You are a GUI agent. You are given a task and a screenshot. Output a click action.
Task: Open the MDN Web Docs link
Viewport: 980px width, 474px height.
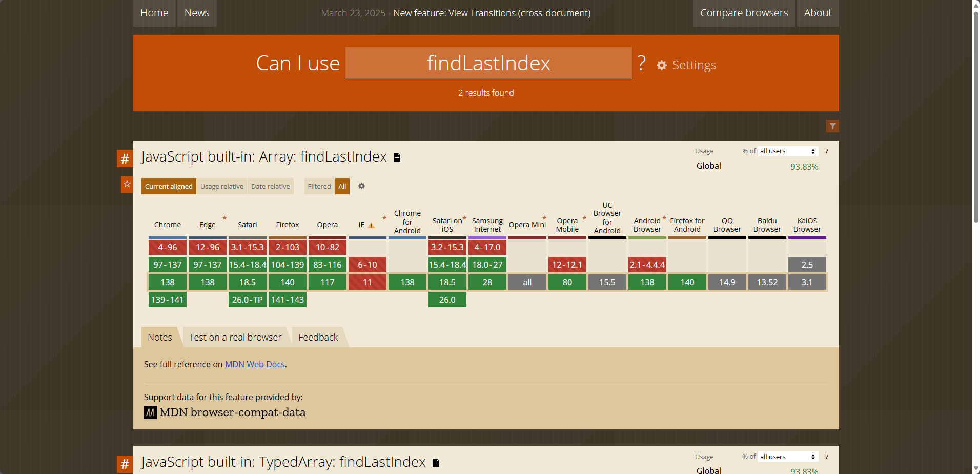(255, 364)
